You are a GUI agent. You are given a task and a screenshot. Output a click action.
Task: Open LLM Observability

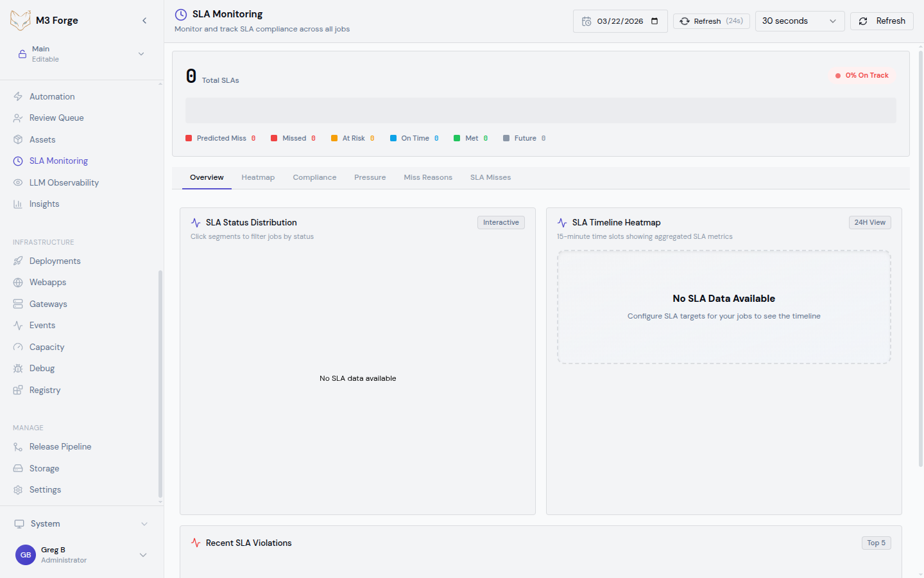click(64, 182)
